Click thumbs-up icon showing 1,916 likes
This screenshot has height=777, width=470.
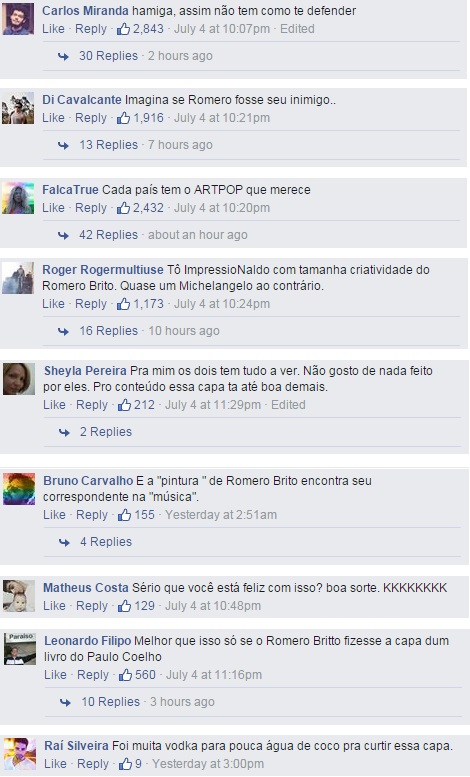[123, 118]
